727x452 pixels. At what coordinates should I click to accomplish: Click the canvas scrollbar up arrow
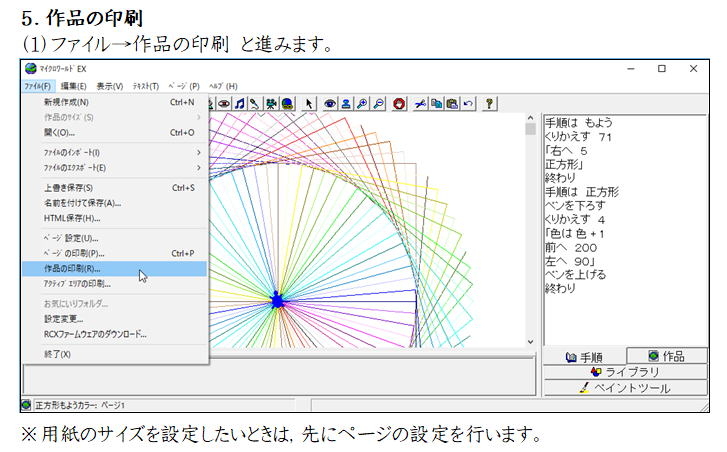point(531,118)
